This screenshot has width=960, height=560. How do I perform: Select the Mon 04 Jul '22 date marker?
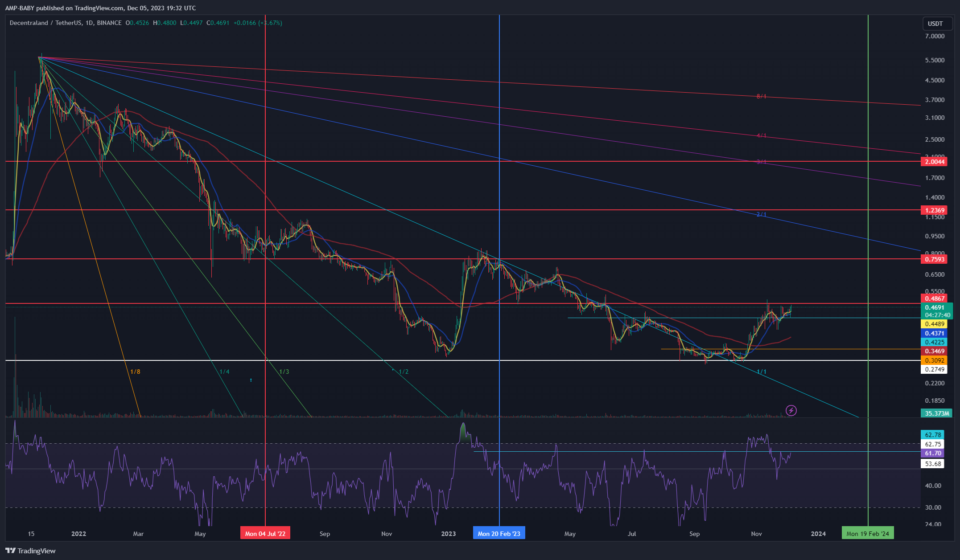pos(265,533)
